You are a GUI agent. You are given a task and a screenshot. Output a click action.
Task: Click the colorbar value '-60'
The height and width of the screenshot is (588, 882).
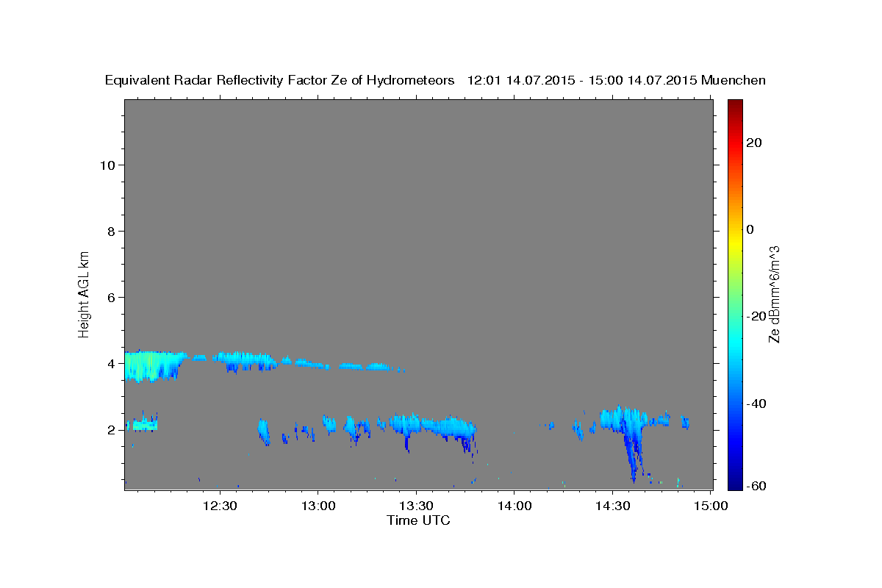(x=756, y=486)
